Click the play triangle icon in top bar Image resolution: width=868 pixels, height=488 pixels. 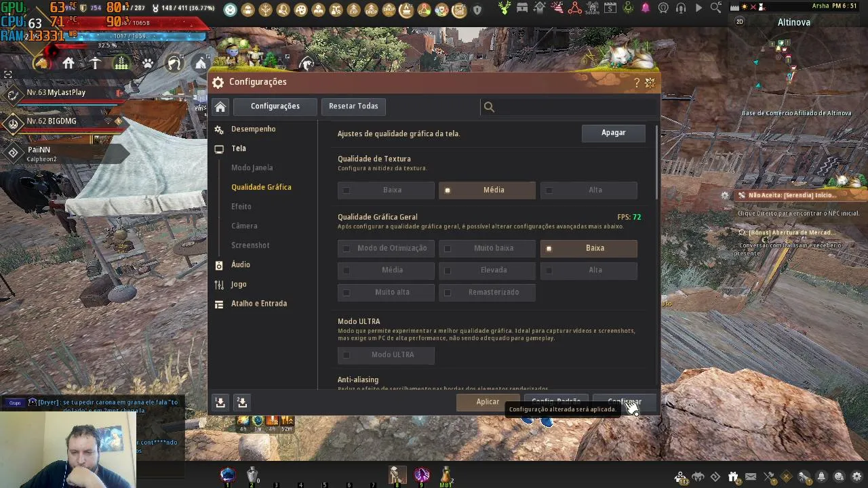(698, 9)
